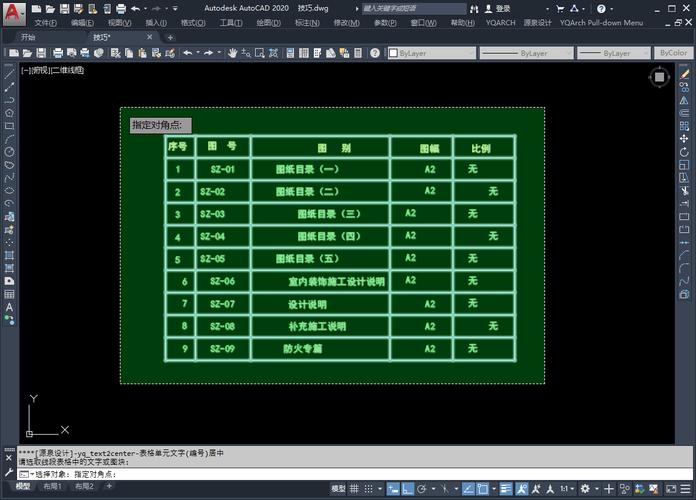This screenshot has height=500, width=696.
Task: Toggle ortho mode in the status bar
Action: coord(407,489)
